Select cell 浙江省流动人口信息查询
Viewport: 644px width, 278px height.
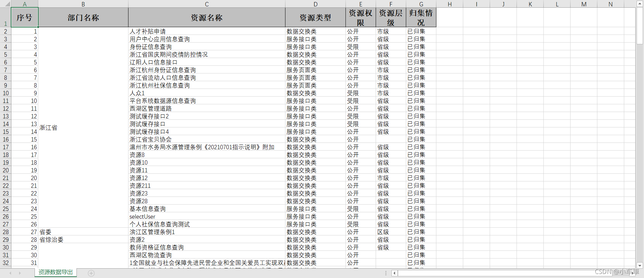pos(207,77)
